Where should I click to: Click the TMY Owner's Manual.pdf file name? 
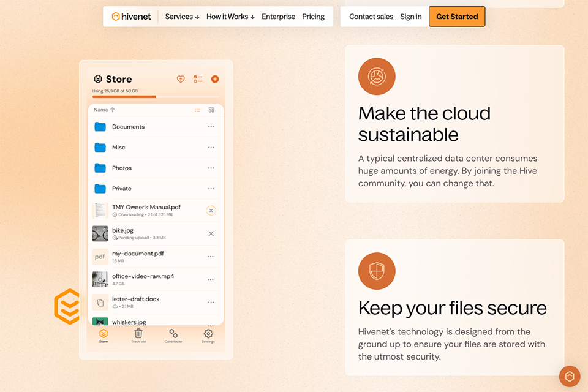[146, 207]
